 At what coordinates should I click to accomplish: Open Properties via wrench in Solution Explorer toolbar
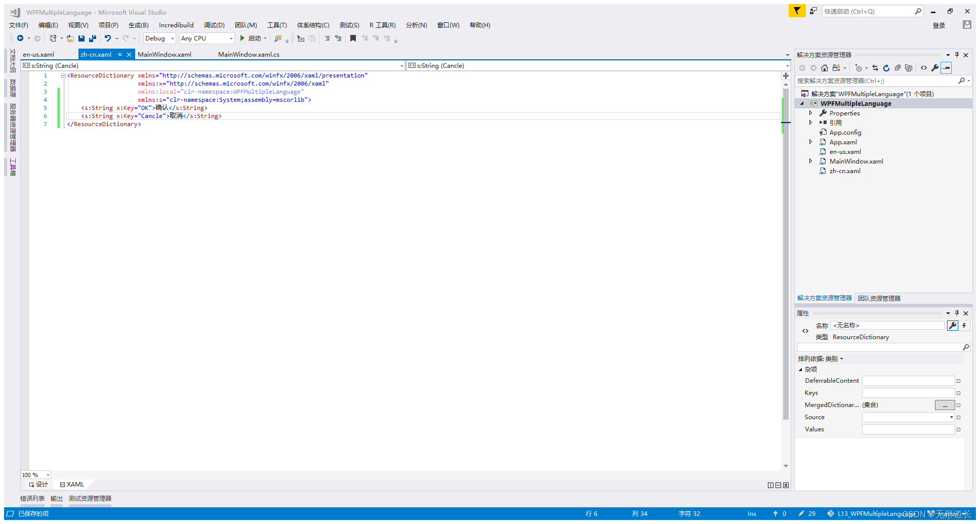pos(935,68)
